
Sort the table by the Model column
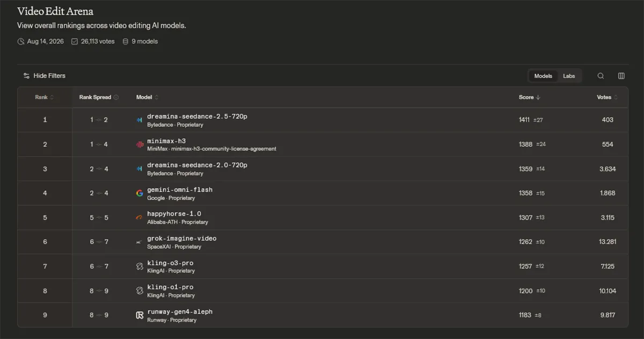(147, 97)
